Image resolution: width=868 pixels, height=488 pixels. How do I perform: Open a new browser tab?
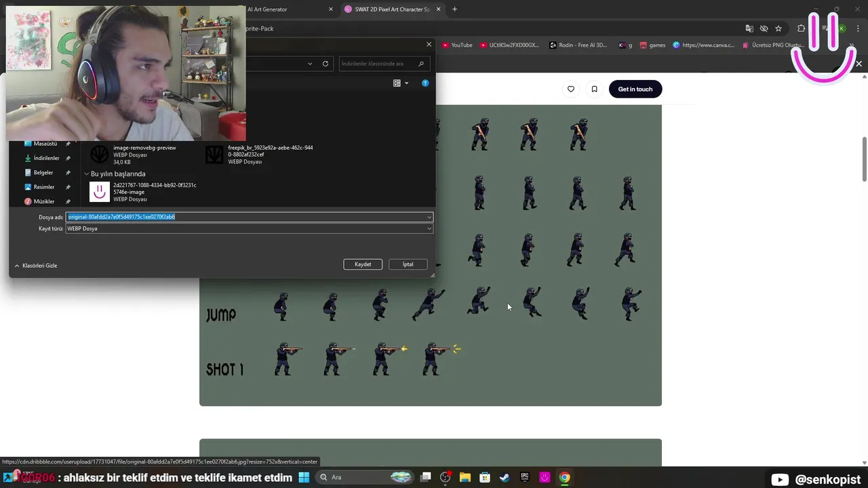point(454,9)
